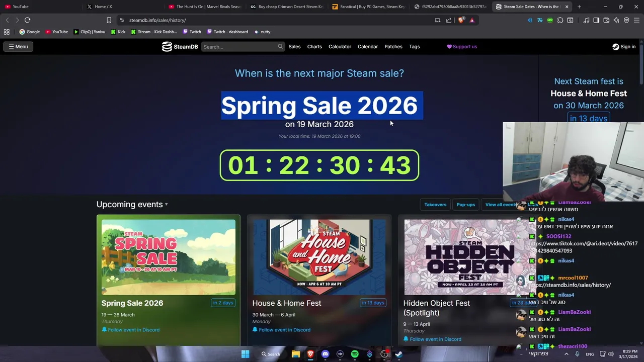Follow Spring Sale event in Discord
Image resolution: width=644 pixels, height=362 pixels.
pos(130,330)
